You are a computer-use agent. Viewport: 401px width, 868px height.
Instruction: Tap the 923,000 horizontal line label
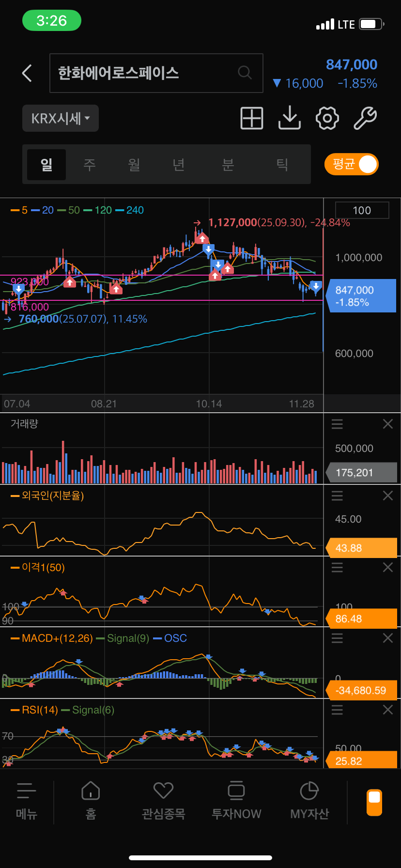pos(30,282)
